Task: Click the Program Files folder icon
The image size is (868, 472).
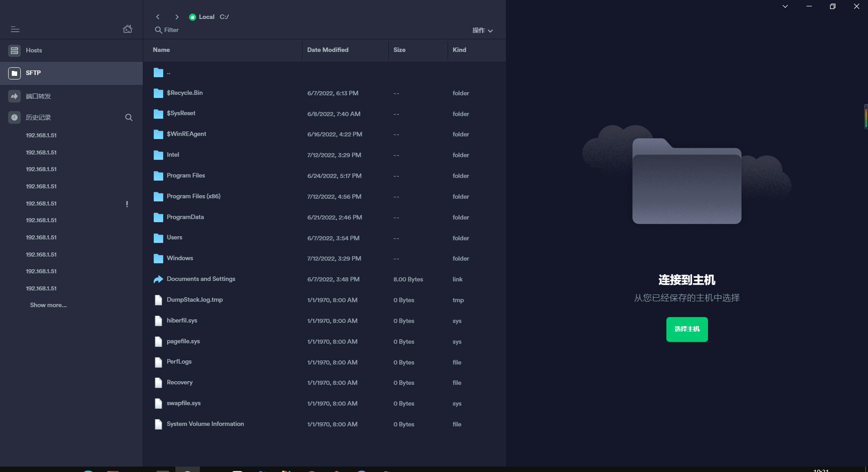Action: [x=158, y=176]
